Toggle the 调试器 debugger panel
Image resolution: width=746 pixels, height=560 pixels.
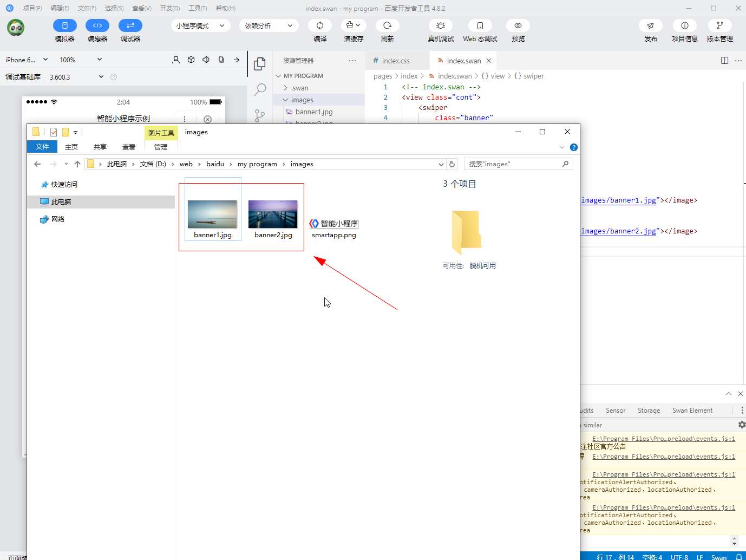[x=130, y=26]
